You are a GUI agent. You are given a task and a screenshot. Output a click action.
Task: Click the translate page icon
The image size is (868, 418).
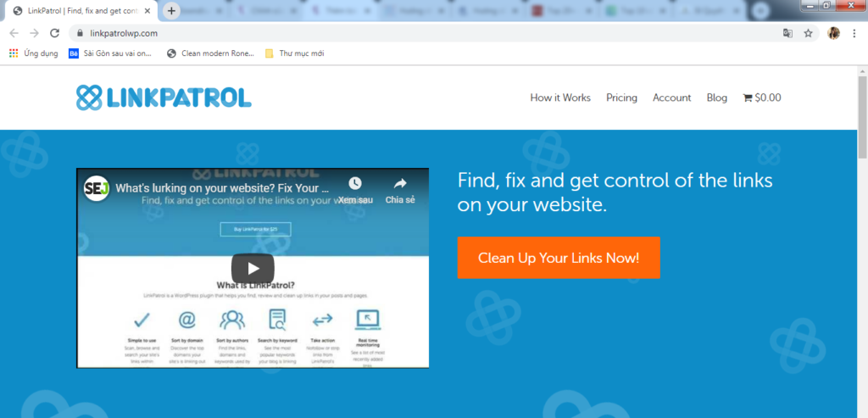point(787,33)
